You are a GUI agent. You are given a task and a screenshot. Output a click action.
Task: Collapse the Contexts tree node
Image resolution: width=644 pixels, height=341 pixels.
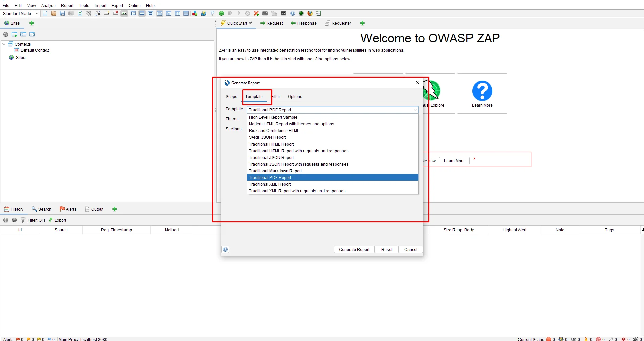click(4, 44)
